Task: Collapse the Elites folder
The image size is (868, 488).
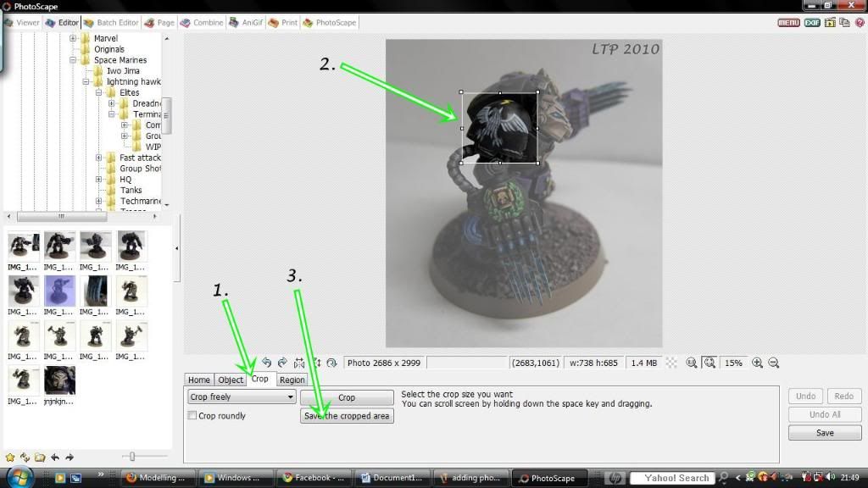Action: coord(98,92)
